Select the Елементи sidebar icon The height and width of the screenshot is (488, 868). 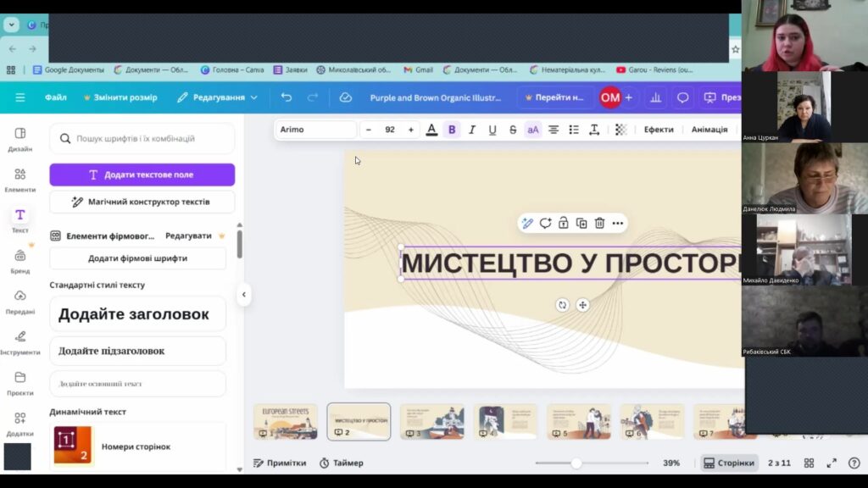tap(20, 180)
